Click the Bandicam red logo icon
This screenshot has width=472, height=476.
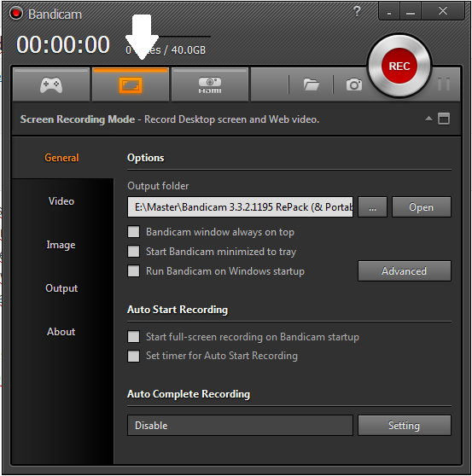[x=16, y=14]
